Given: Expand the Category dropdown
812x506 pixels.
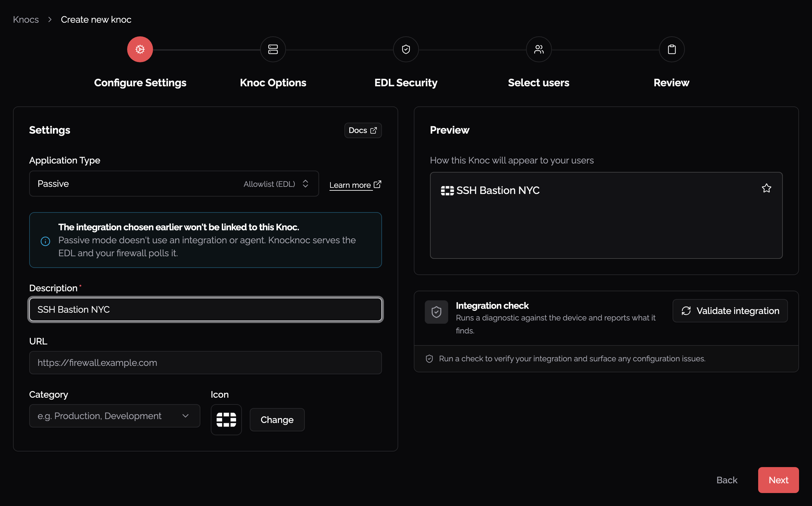Looking at the screenshot, I should point(114,416).
